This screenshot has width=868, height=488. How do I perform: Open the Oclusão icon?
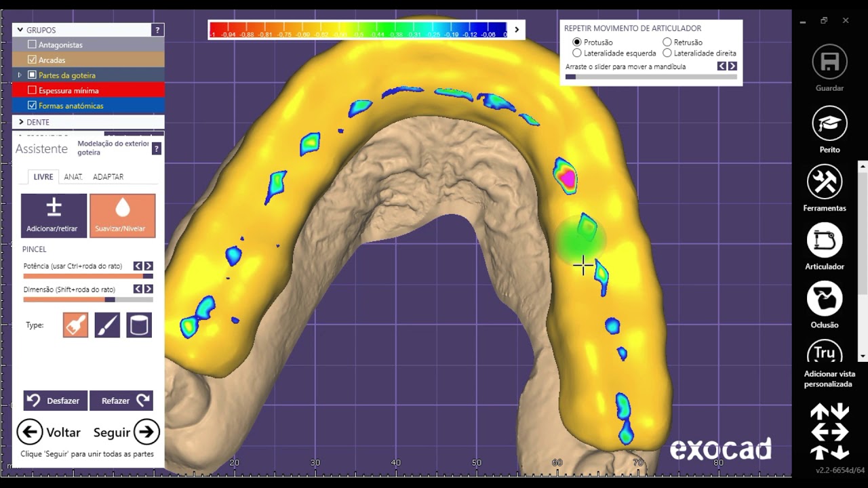tap(825, 299)
